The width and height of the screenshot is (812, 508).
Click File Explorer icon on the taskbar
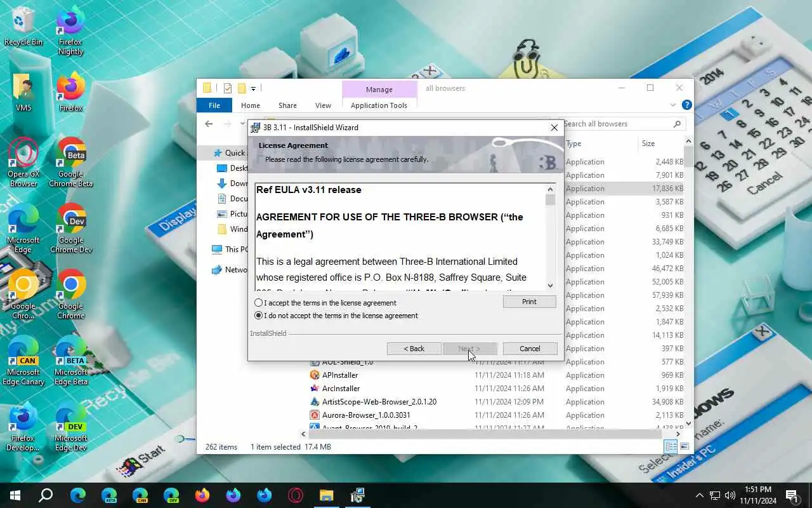coord(326,495)
